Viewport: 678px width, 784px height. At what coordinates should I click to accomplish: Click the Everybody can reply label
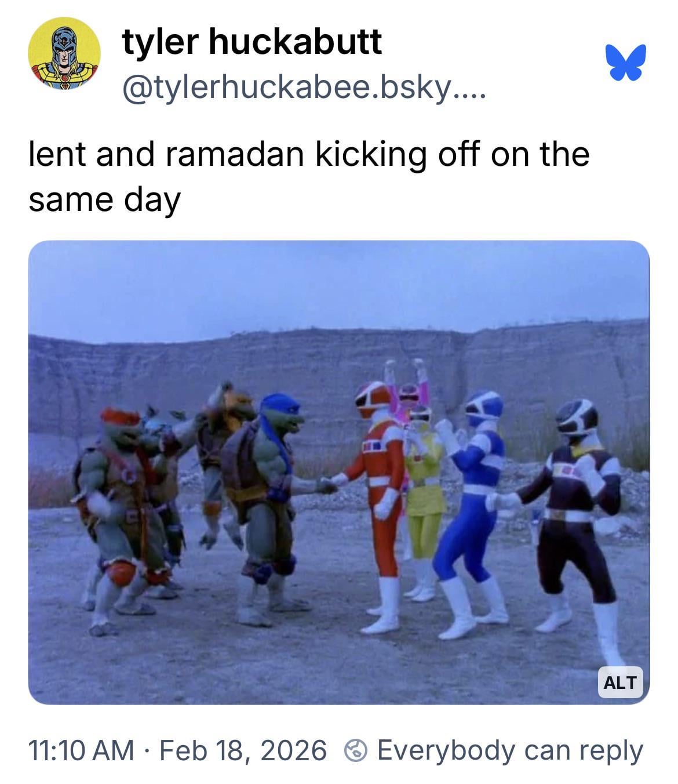pyautogui.click(x=510, y=750)
